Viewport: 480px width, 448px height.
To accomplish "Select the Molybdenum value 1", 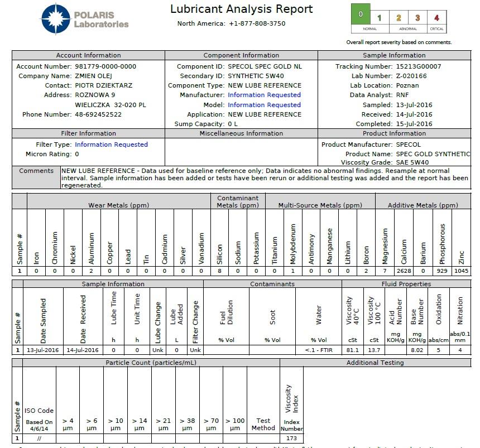I will [x=293, y=271].
